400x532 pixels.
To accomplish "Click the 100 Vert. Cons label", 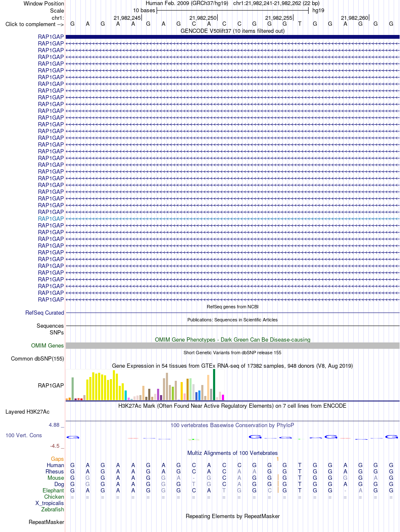I will (24, 435).
